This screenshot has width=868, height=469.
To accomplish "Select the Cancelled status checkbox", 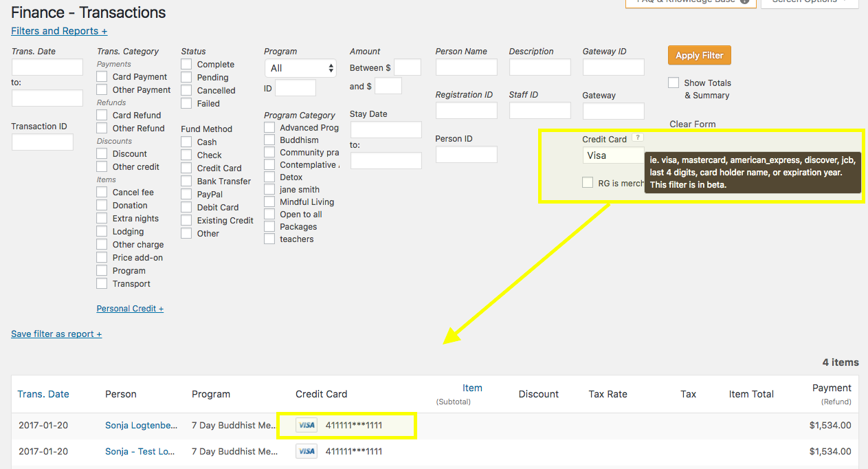I will pos(186,90).
